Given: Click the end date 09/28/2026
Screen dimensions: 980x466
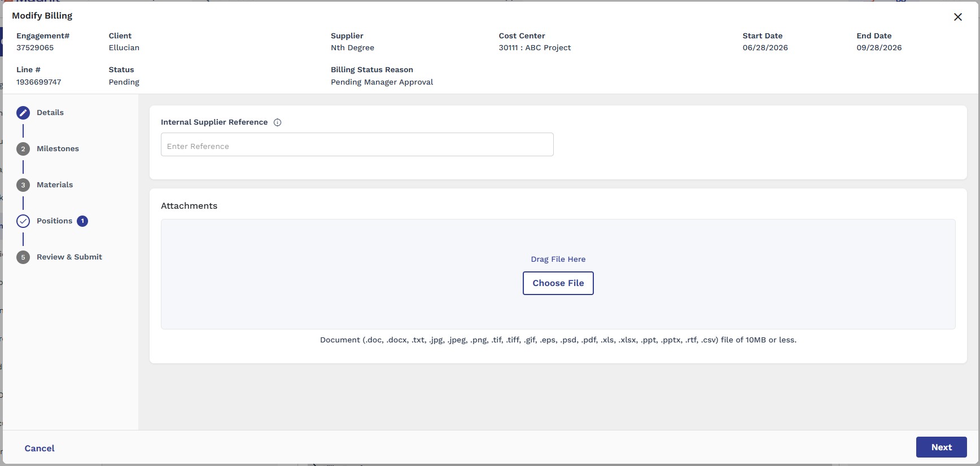Looking at the screenshot, I should [879, 48].
